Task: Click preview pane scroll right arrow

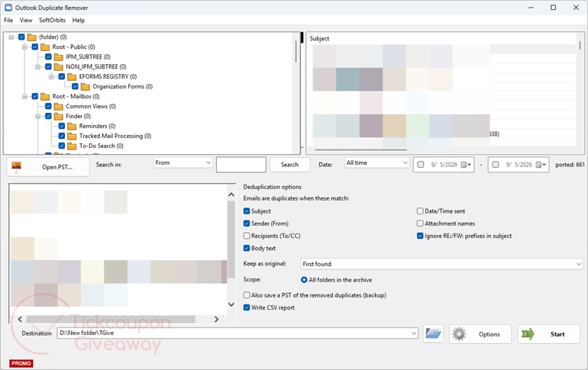Action: [x=216, y=319]
